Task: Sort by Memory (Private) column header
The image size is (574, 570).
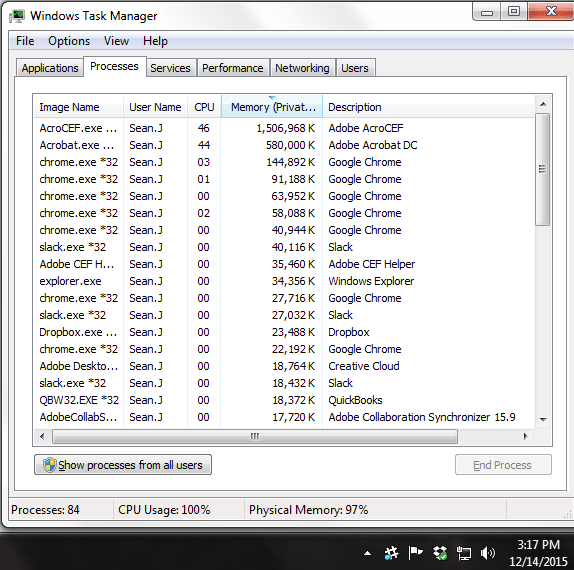Action: tap(272, 107)
